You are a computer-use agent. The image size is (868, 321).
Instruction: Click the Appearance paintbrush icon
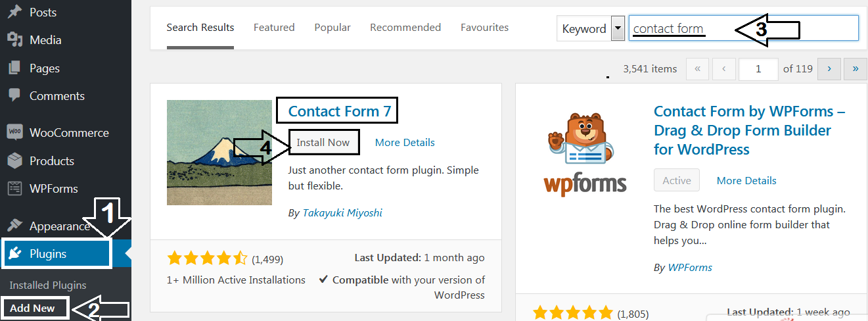point(14,226)
